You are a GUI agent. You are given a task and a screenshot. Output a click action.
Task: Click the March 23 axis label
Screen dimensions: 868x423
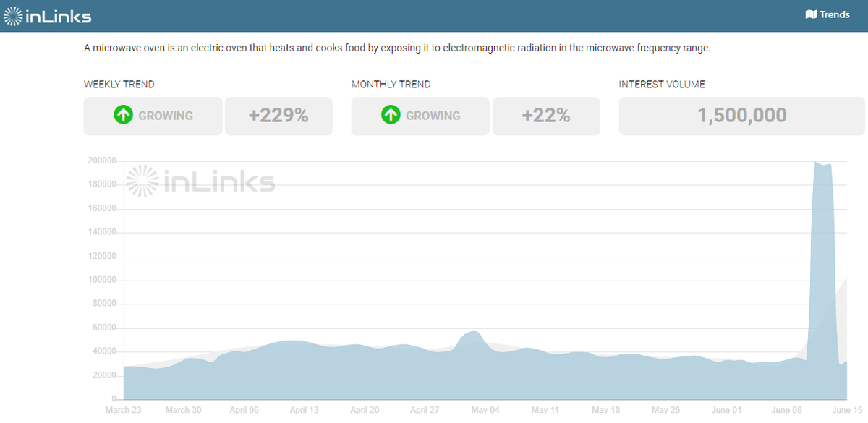[123, 410]
